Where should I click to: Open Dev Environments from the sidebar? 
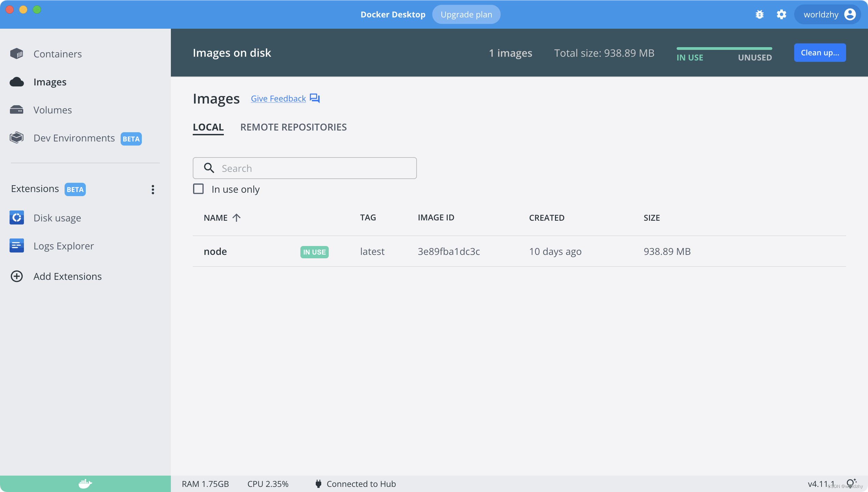tap(74, 138)
